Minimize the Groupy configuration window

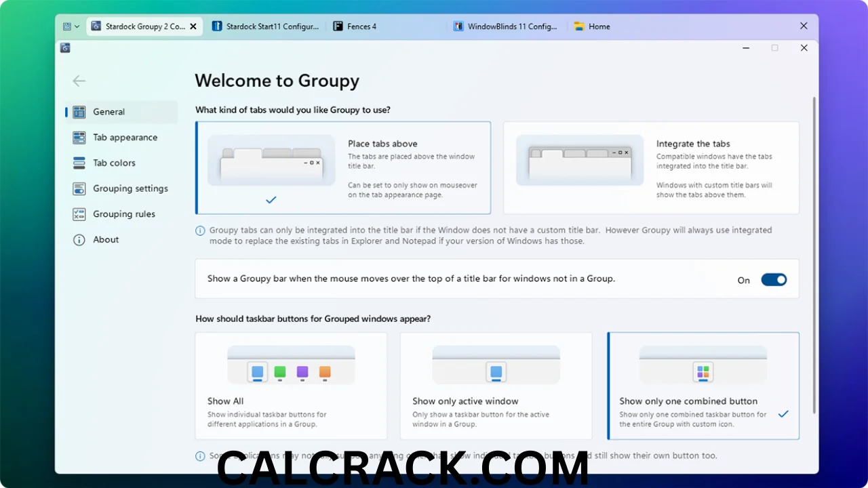[x=746, y=48]
